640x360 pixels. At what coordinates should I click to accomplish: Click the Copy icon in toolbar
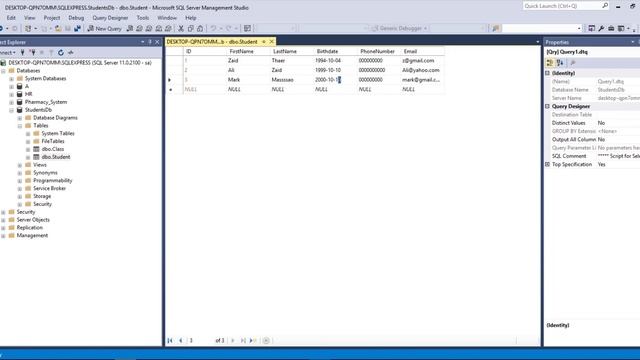[x=191, y=28]
